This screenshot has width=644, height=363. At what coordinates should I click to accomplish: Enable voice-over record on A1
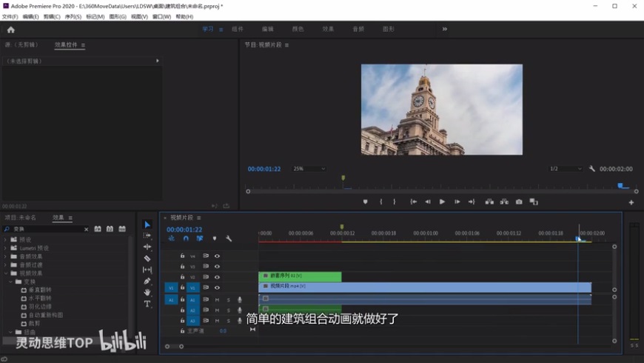239,300
